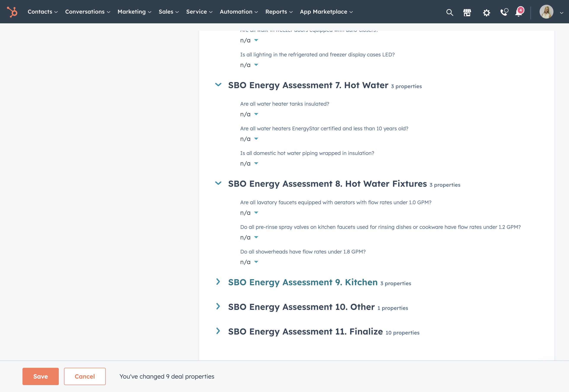The height and width of the screenshot is (392, 569).
Task: Click the EnergyStar certified water heaters question
Action: pos(324,128)
